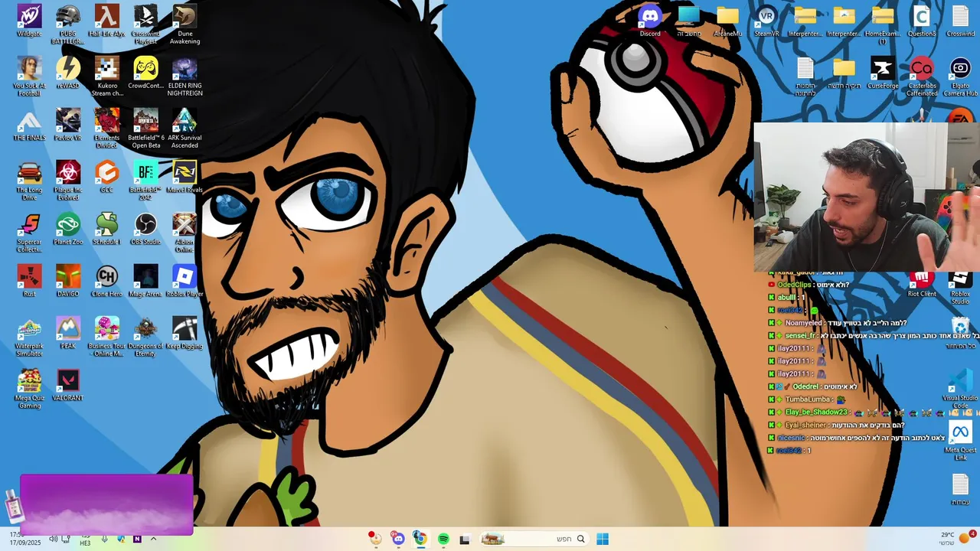980x551 pixels.
Task: Open the volume control in system tray
Action: point(53,539)
